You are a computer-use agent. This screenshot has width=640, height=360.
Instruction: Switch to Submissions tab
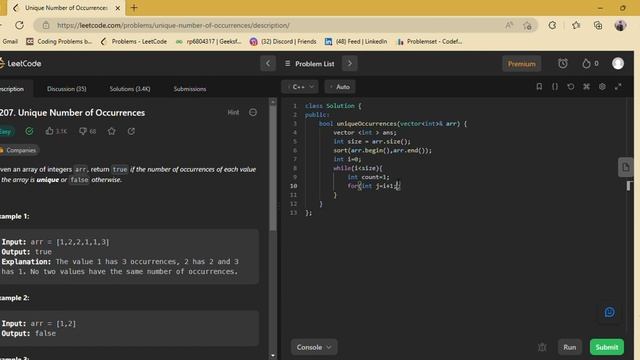[190, 89]
